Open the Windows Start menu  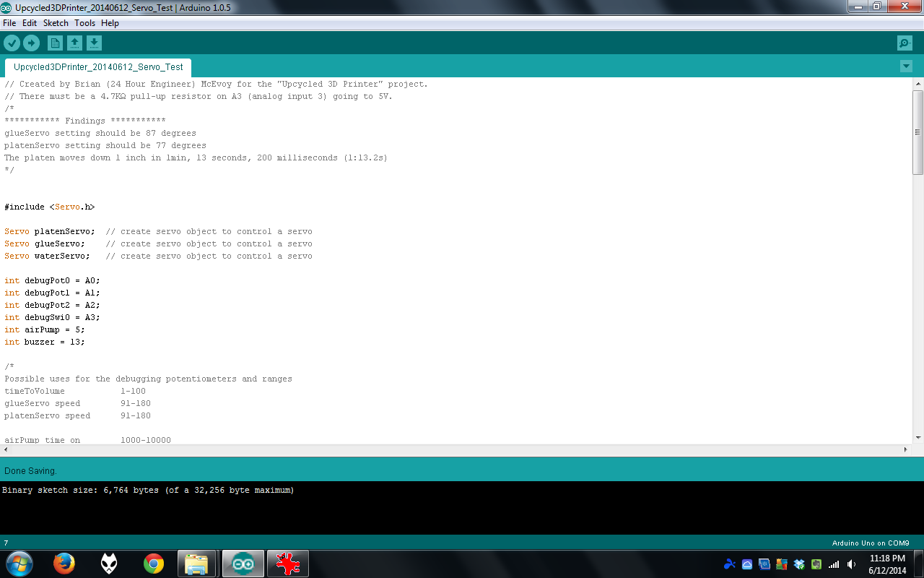coord(19,564)
